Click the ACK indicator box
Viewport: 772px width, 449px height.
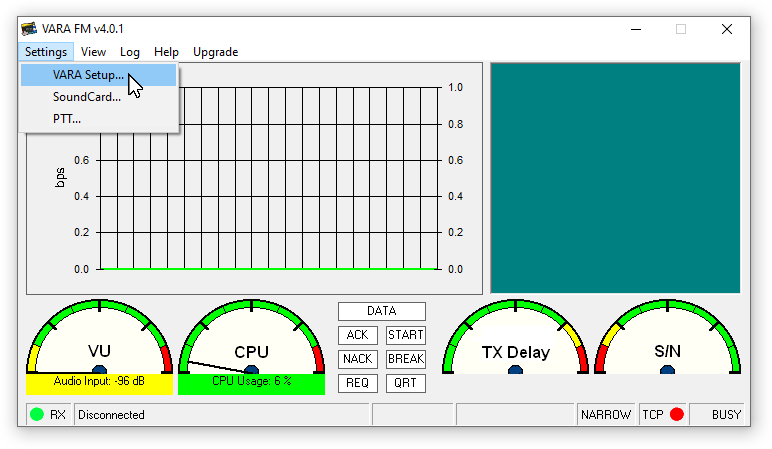357,335
